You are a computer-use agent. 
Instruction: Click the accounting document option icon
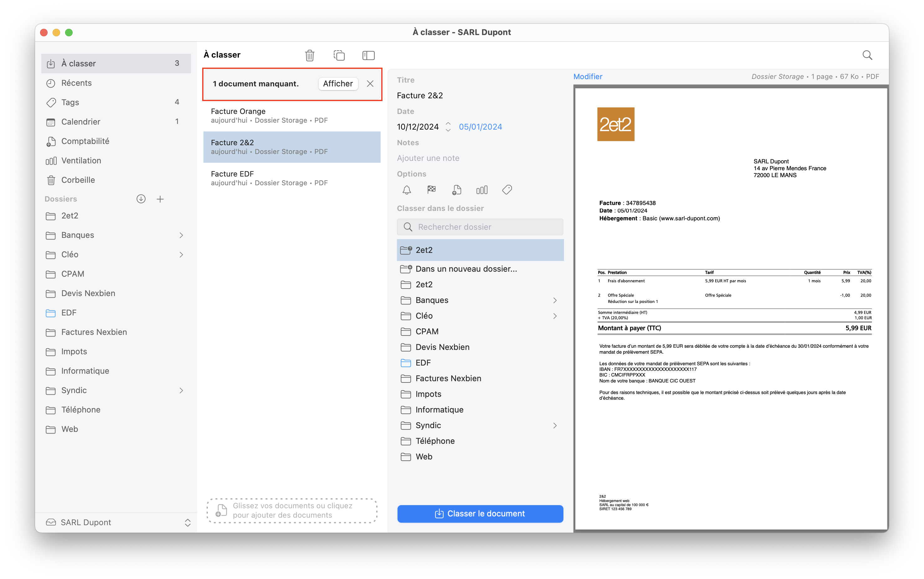[x=456, y=190]
